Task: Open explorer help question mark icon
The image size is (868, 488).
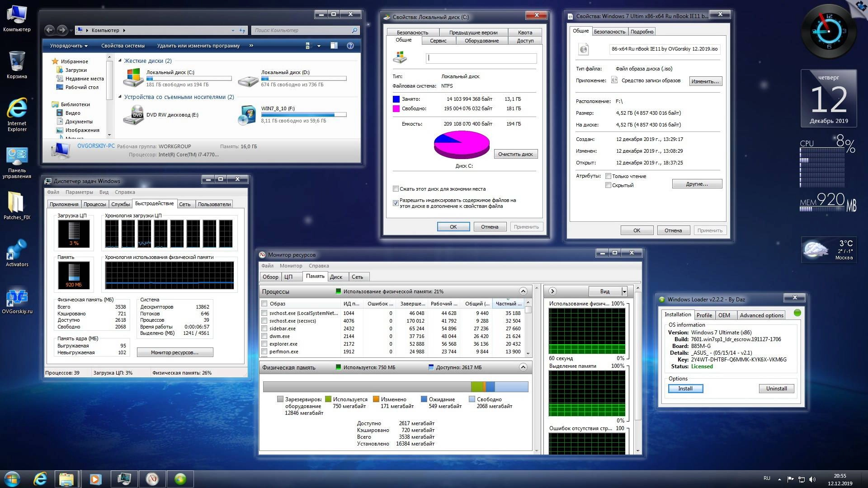Action: point(350,46)
